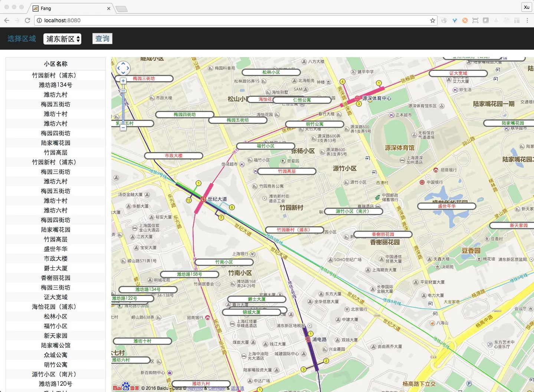Screen dimensions: 534x392
Task: Click the 乳山五村 map label
Action: (x=132, y=123)
